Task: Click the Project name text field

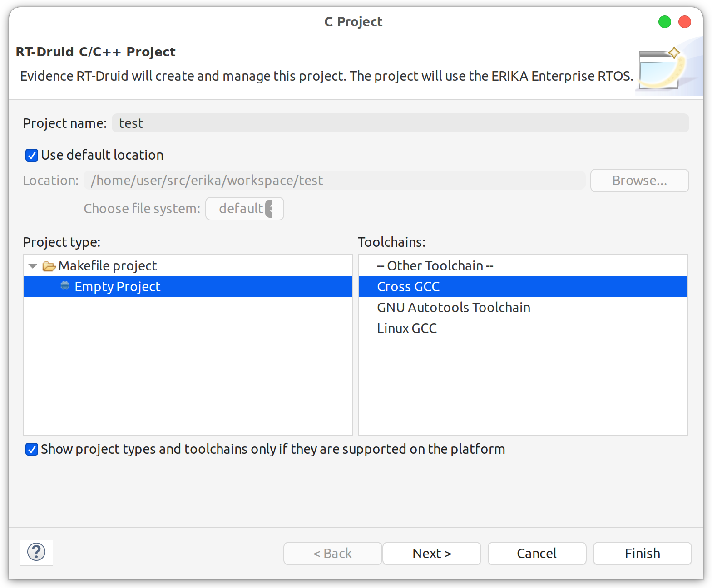Action: [x=400, y=123]
